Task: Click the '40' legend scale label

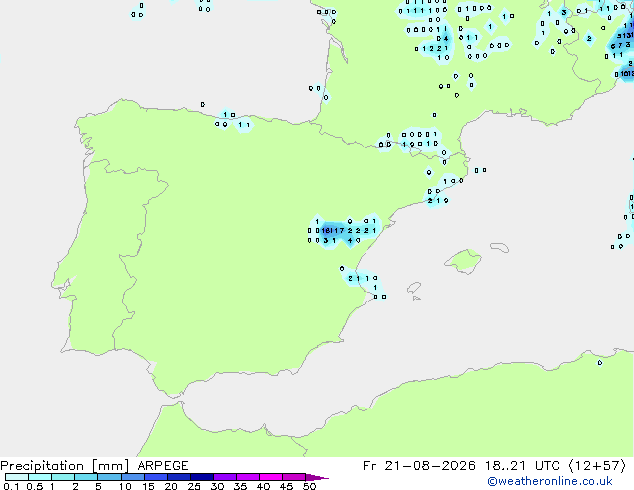Action: [263, 486]
